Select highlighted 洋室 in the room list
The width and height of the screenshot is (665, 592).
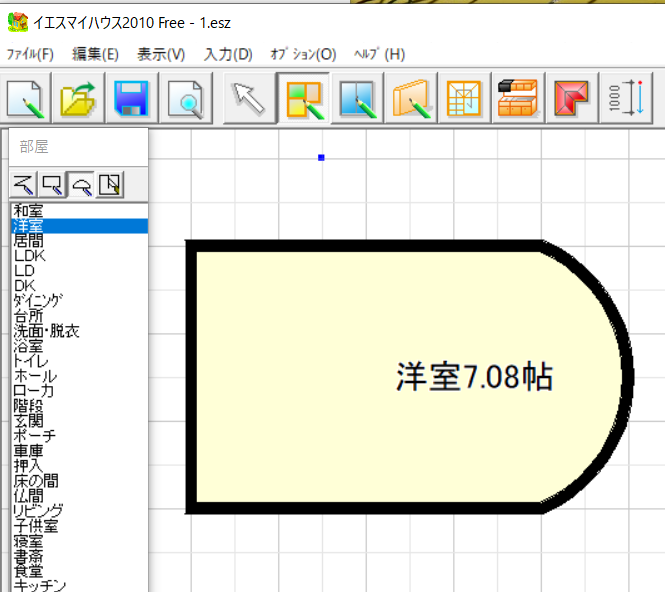[79, 226]
